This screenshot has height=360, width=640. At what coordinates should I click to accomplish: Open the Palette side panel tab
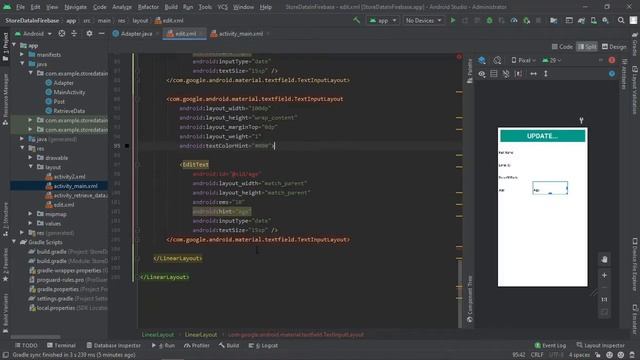point(470,71)
